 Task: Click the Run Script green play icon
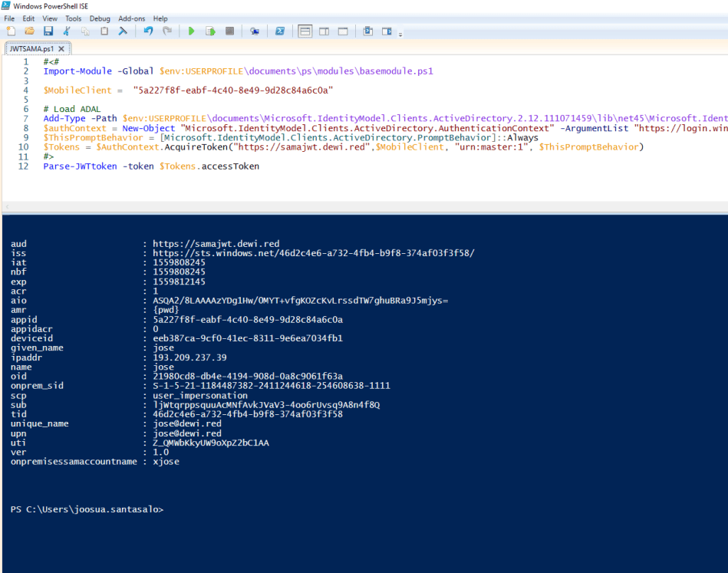coord(190,31)
